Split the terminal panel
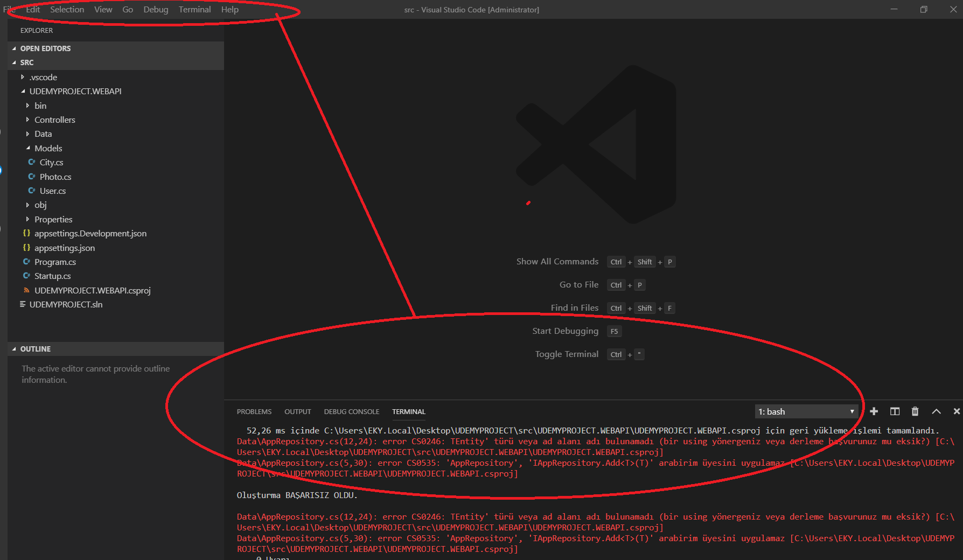963x560 pixels. 895,411
